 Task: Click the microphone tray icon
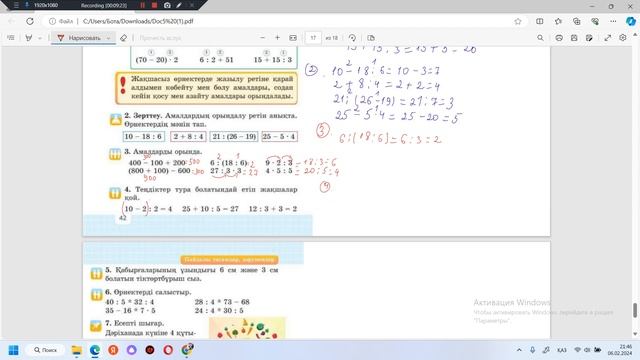pos(533,350)
